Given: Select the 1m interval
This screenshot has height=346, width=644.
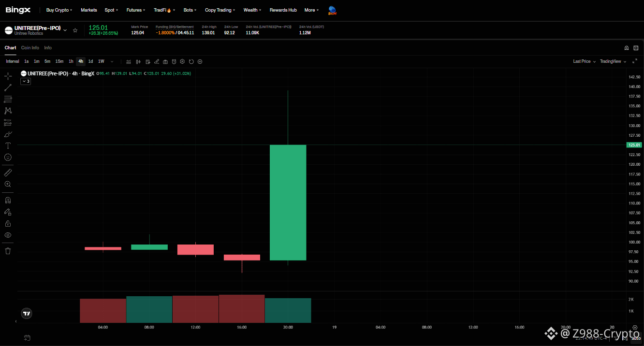Looking at the screenshot, I should point(36,61).
